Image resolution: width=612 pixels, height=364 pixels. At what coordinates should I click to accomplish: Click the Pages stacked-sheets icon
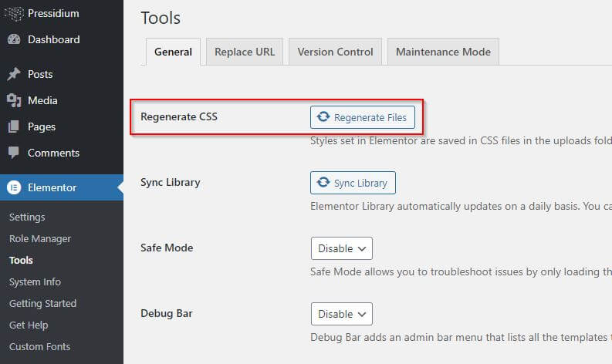pos(13,126)
